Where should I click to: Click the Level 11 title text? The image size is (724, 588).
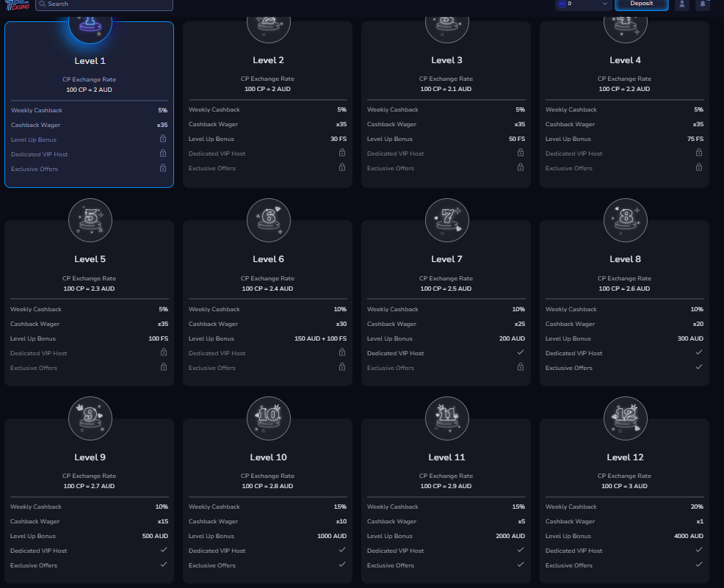446,457
